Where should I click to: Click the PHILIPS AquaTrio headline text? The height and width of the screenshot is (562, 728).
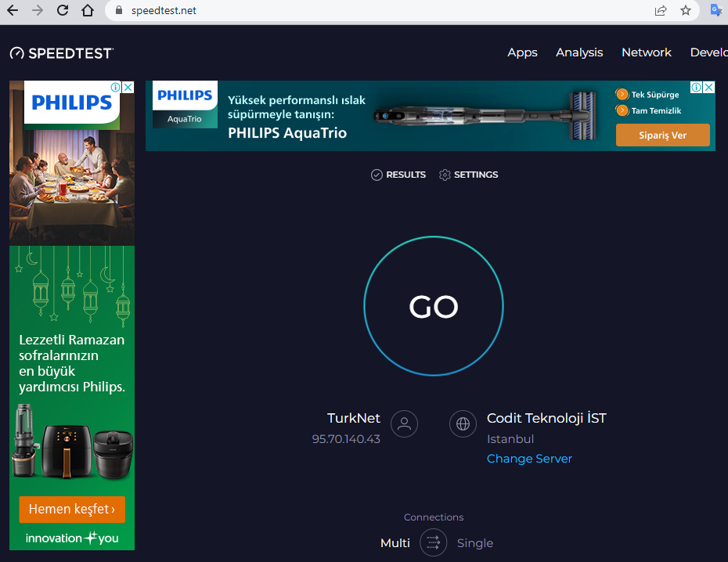287,133
